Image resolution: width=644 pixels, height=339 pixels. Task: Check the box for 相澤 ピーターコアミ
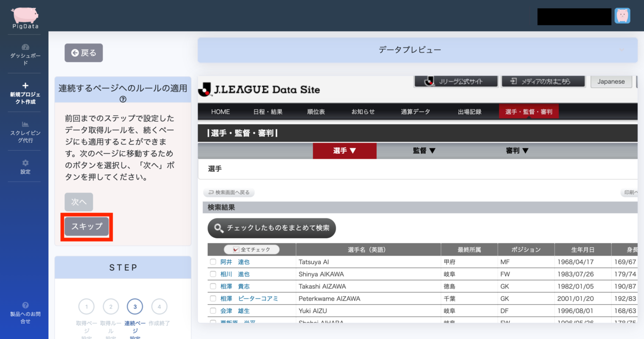tap(213, 298)
